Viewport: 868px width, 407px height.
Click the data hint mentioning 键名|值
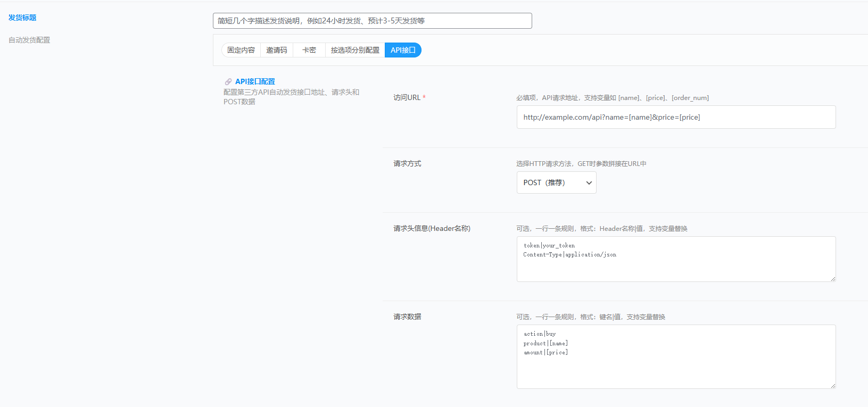(x=591, y=317)
